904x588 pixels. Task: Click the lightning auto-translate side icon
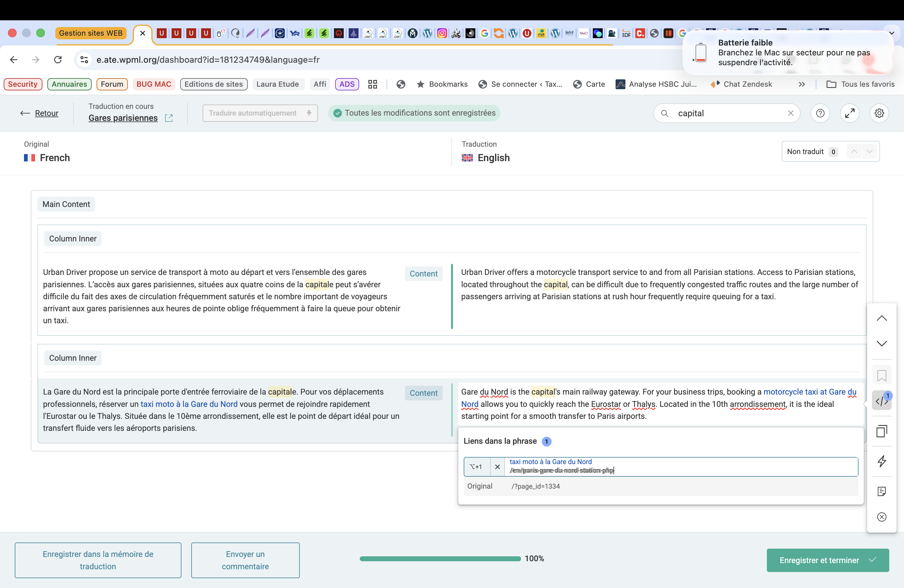[881, 461]
